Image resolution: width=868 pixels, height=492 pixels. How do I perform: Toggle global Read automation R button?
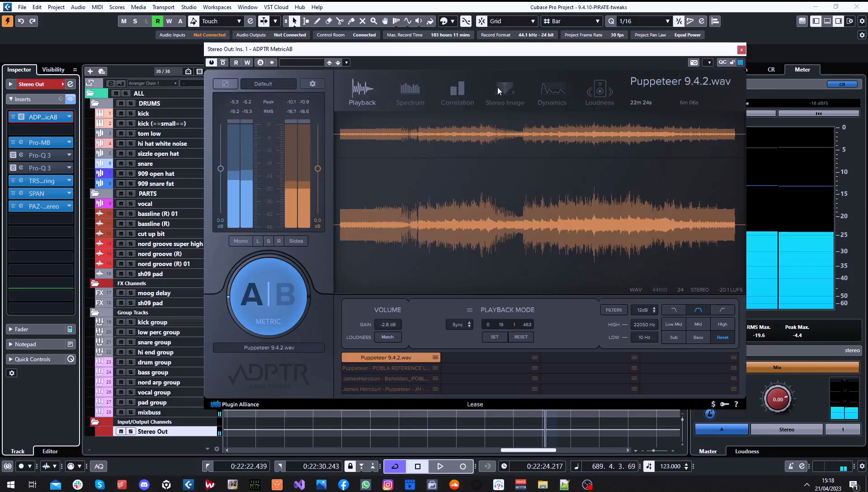click(x=157, y=21)
